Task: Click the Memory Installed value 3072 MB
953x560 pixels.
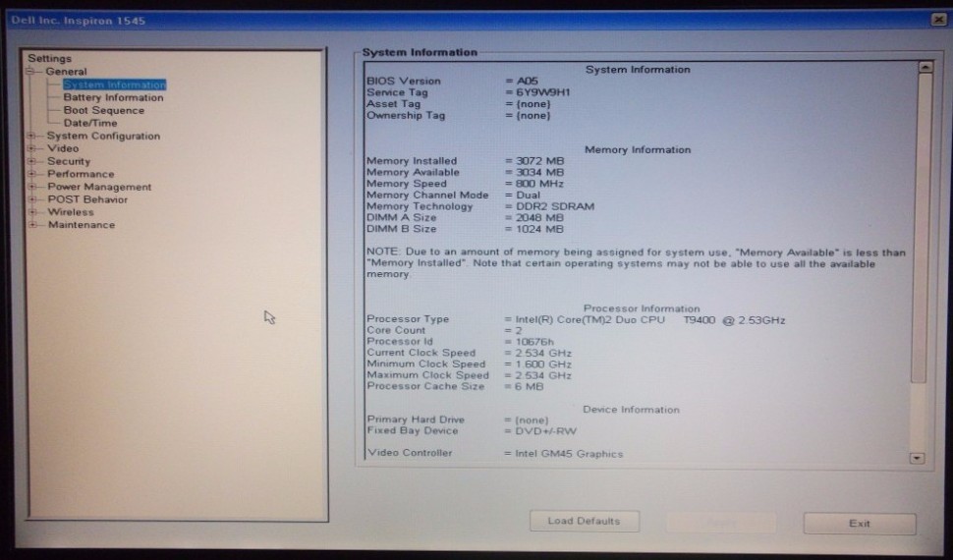Action: [539, 161]
